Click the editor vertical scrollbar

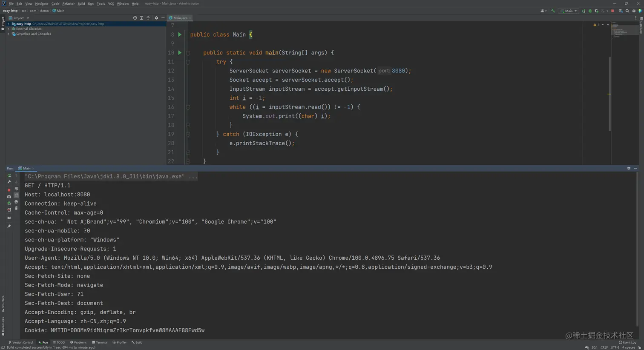point(610,94)
